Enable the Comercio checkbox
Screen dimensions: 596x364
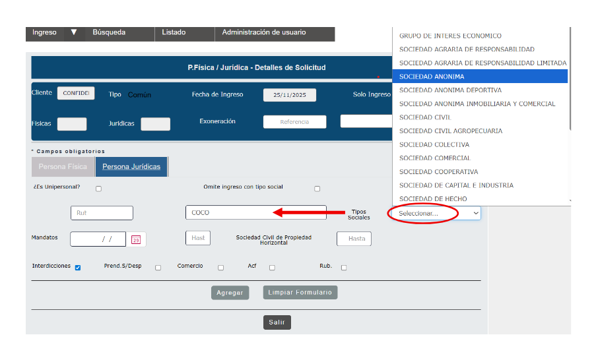(220, 268)
